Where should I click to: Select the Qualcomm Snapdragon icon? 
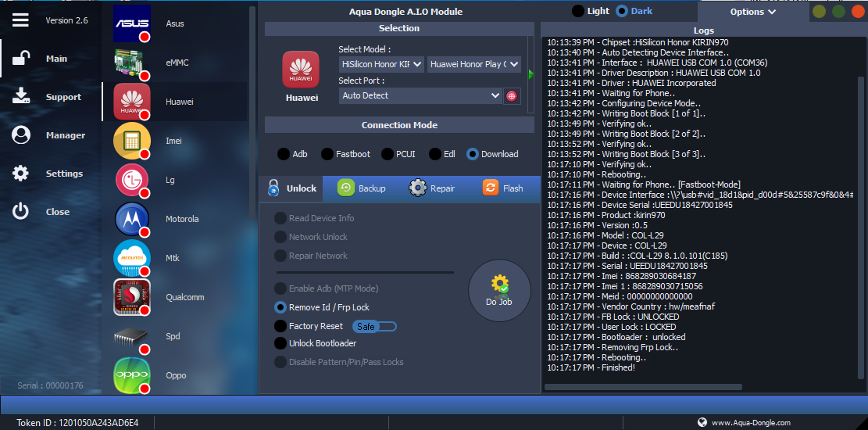[132, 297]
